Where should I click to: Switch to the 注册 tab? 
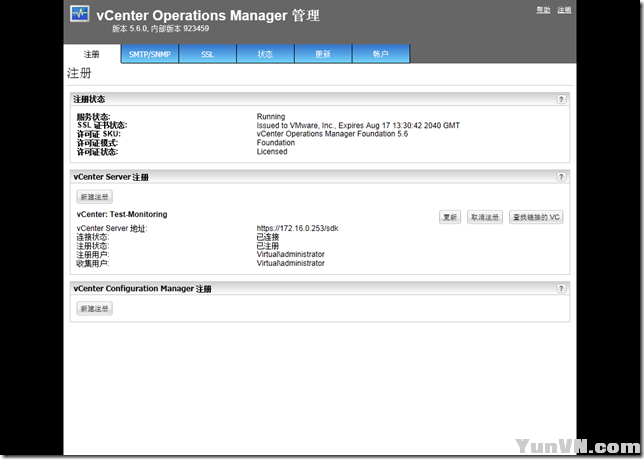click(92, 54)
